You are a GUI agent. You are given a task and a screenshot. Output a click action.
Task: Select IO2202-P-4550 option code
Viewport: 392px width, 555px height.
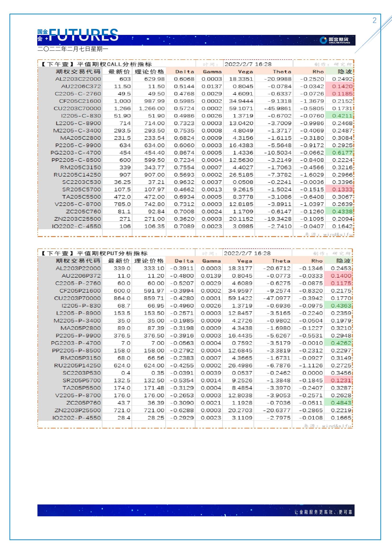[x=77, y=418]
